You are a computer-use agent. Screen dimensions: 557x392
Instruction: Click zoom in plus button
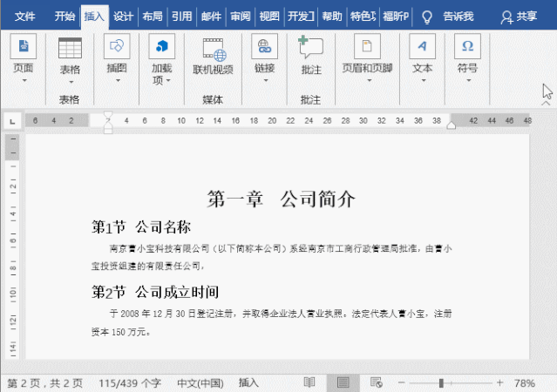[x=499, y=382]
